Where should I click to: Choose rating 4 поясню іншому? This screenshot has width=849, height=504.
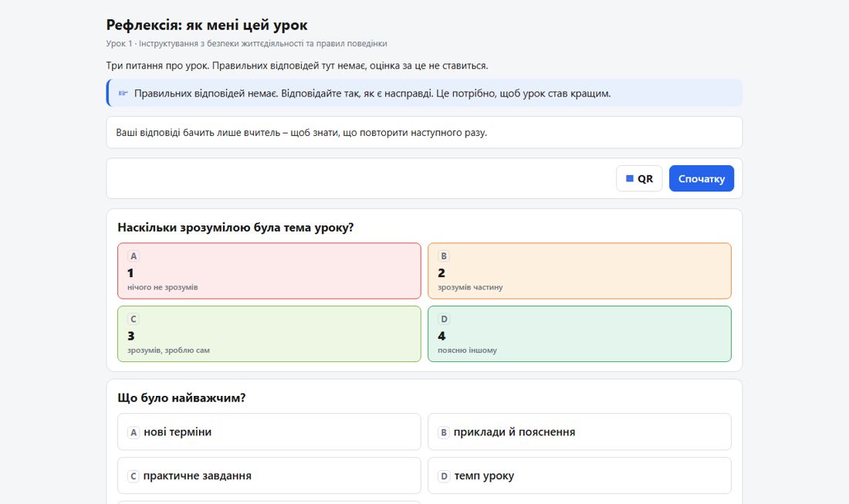coord(580,334)
